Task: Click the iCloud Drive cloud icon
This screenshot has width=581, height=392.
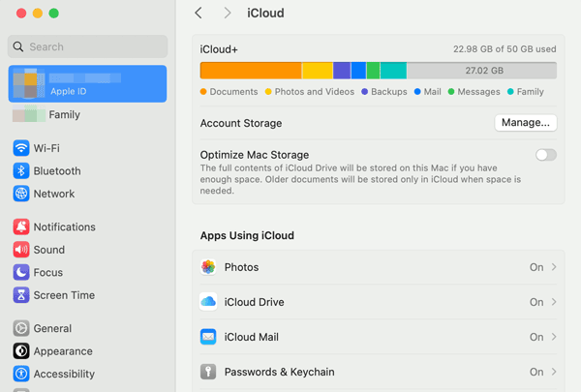Action: pyautogui.click(x=208, y=302)
